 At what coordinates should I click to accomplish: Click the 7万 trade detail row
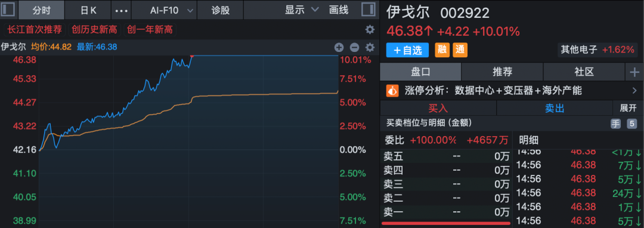(578, 165)
